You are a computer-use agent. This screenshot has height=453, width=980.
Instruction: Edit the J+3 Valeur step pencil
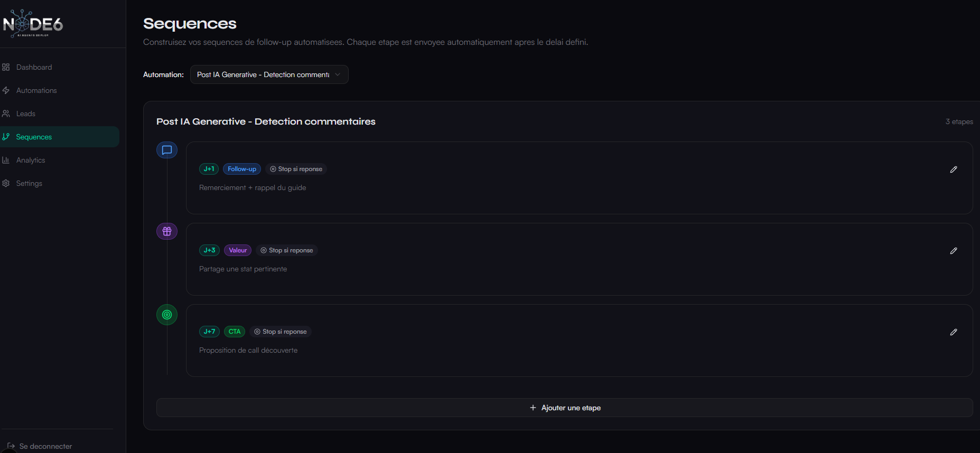(953, 251)
